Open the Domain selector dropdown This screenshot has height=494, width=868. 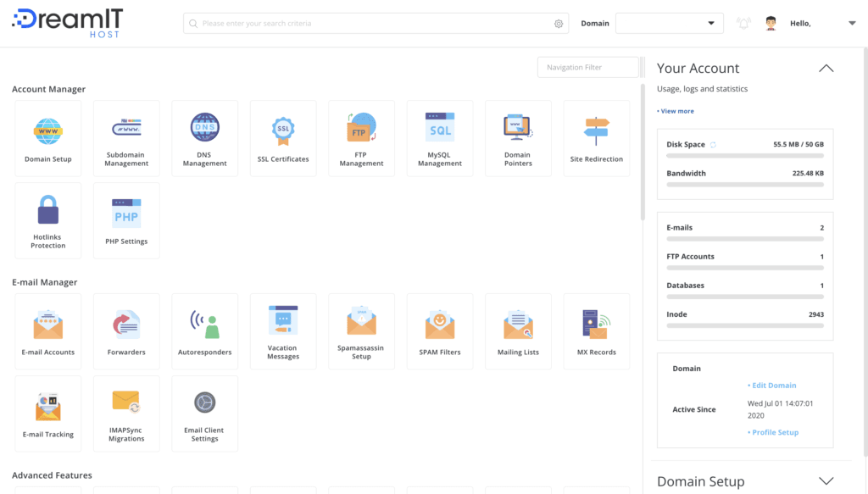(x=710, y=23)
